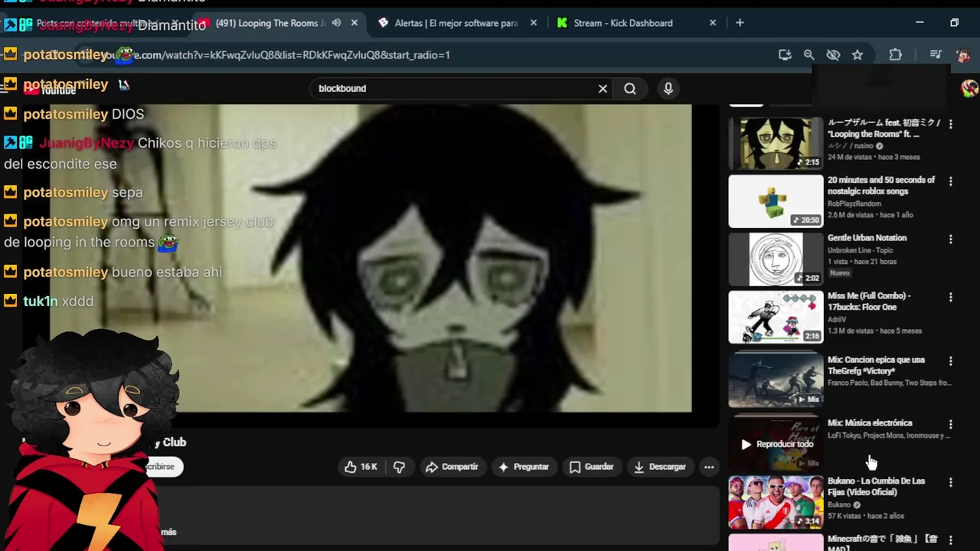Open the browser zoom magnifier icon
The width and height of the screenshot is (980, 551).
pyautogui.click(x=808, y=55)
